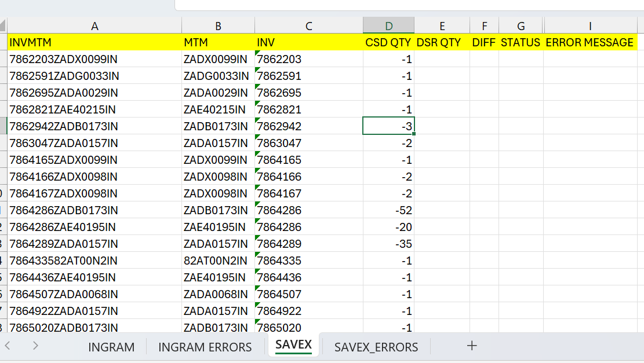Click column I header
This screenshot has width=644, height=363.
point(590,26)
